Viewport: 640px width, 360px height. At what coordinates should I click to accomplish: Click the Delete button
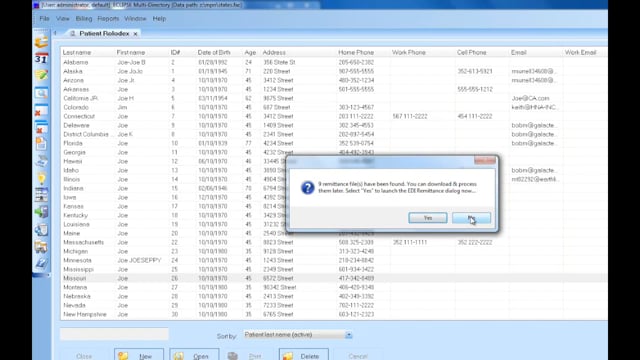point(304,356)
